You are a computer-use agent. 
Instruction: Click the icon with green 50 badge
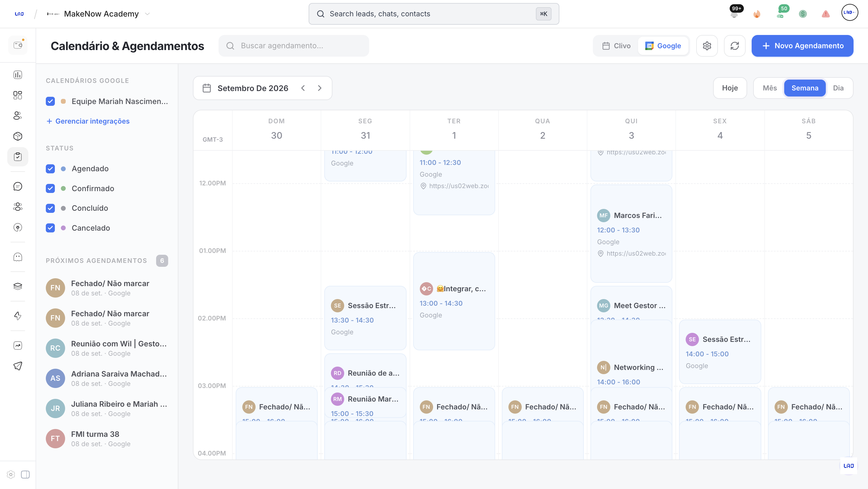coord(780,14)
